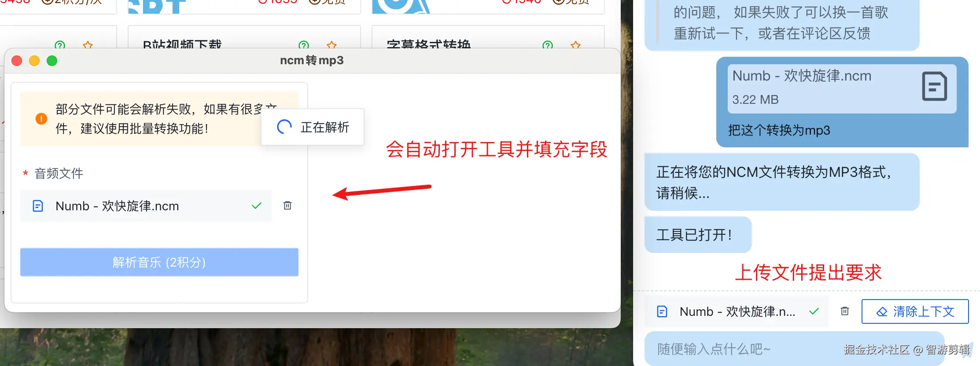The width and height of the screenshot is (980, 366).
Task: Click the orange warning icon in the notice
Action: tap(41, 119)
